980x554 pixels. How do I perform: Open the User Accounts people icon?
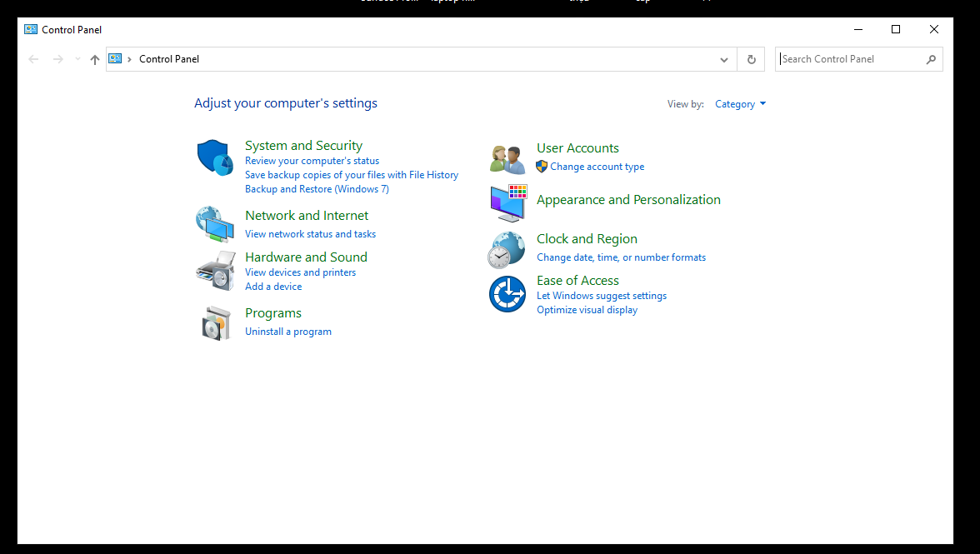coord(507,159)
